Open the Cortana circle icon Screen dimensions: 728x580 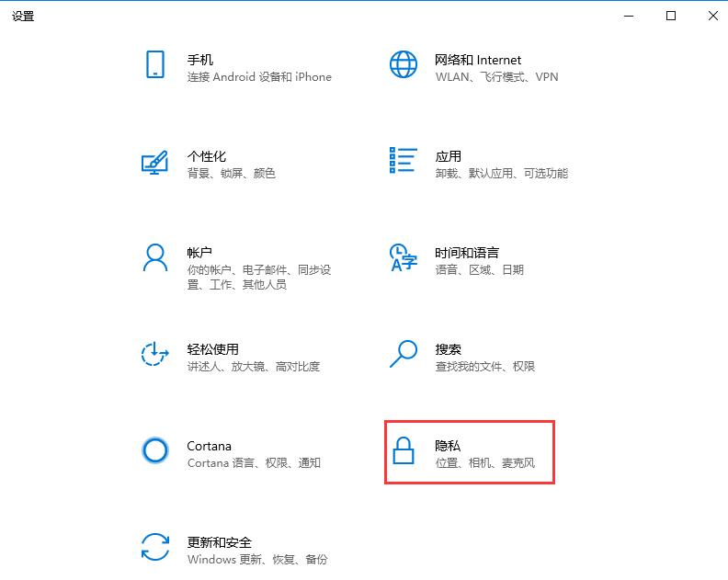click(155, 450)
